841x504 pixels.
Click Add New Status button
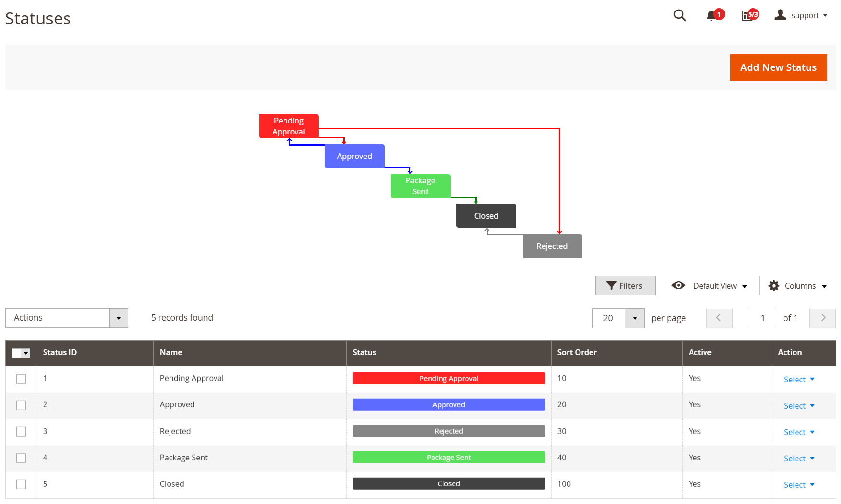tap(779, 67)
